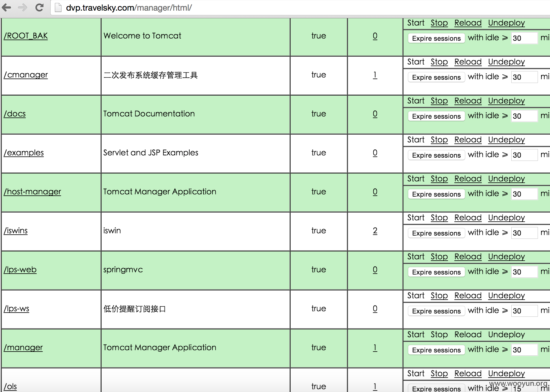Edit idle minutes field for /cmanager

[524, 77]
